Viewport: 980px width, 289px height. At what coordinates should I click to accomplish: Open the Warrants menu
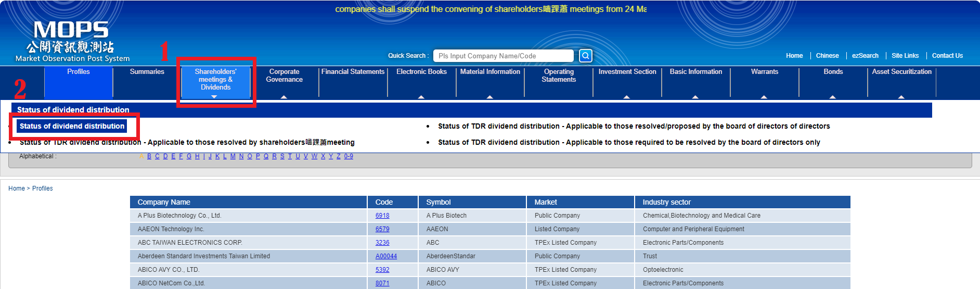(x=765, y=72)
